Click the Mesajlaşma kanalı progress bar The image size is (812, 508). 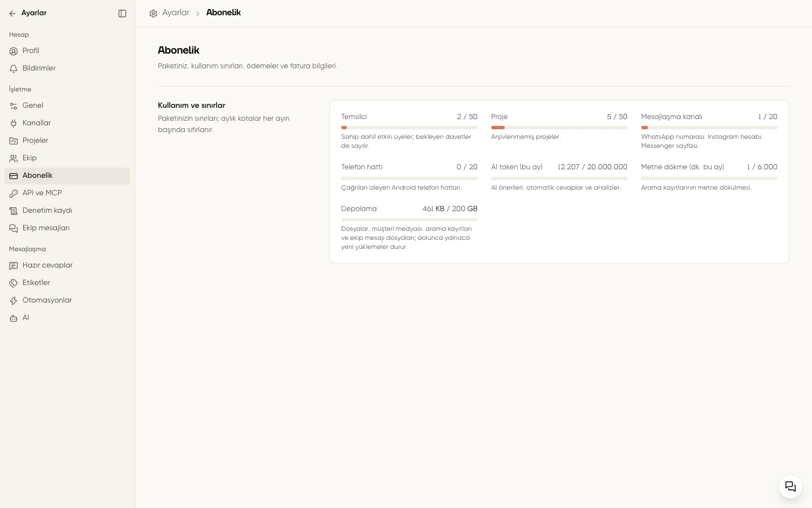(x=709, y=128)
